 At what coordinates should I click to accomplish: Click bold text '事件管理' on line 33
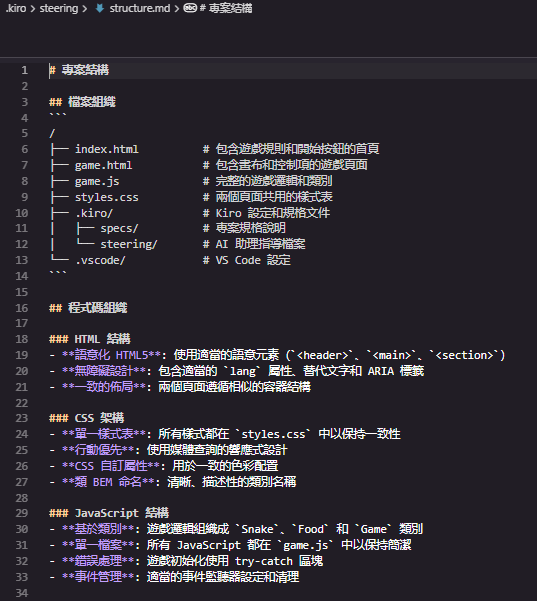coord(98,577)
